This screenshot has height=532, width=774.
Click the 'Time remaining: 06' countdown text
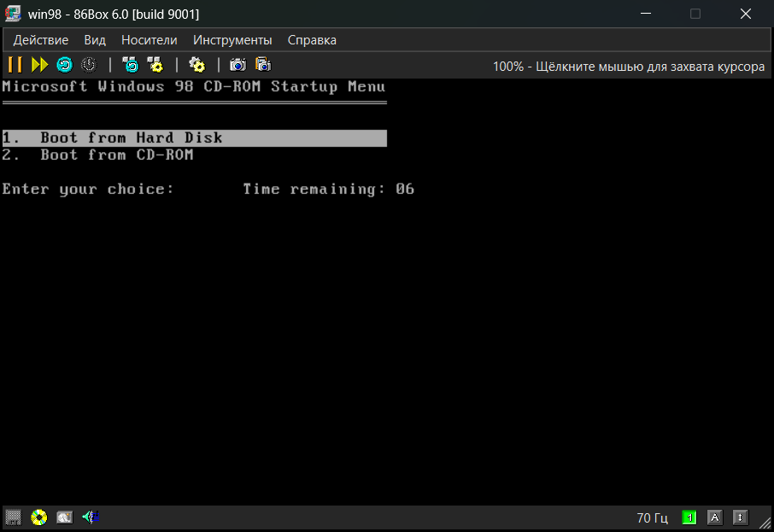328,190
